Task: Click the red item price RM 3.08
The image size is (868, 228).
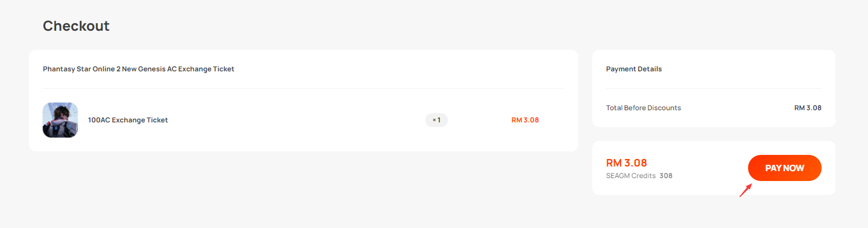Action: click(x=525, y=120)
